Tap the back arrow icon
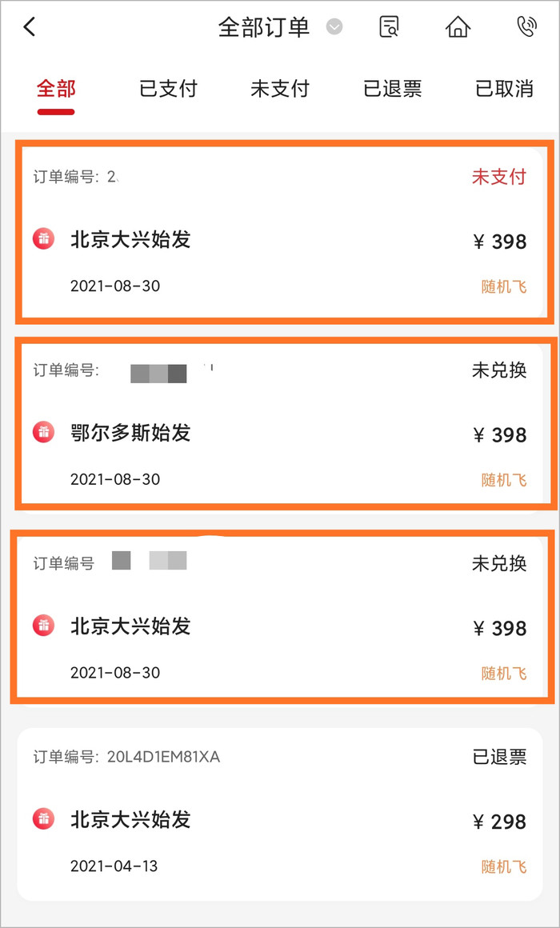 click(30, 27)
